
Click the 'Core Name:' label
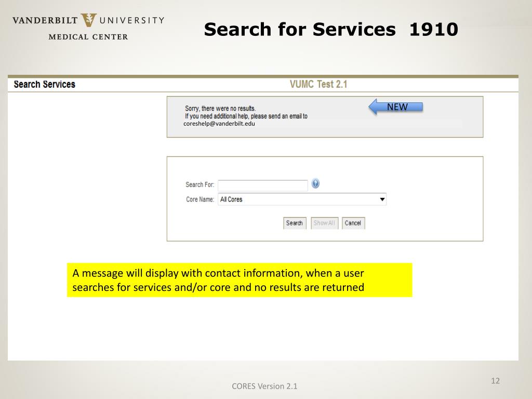click(x=200, y=199)
